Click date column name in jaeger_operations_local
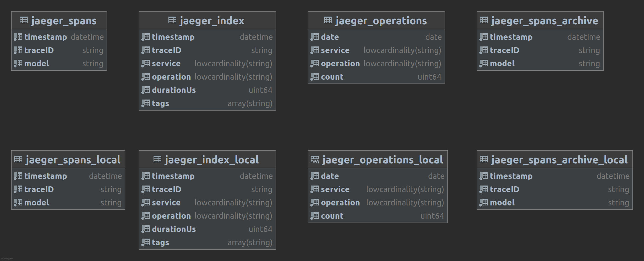Image resolution: width=644 pixels, height=261 pixels. click(x=330, y=176)
